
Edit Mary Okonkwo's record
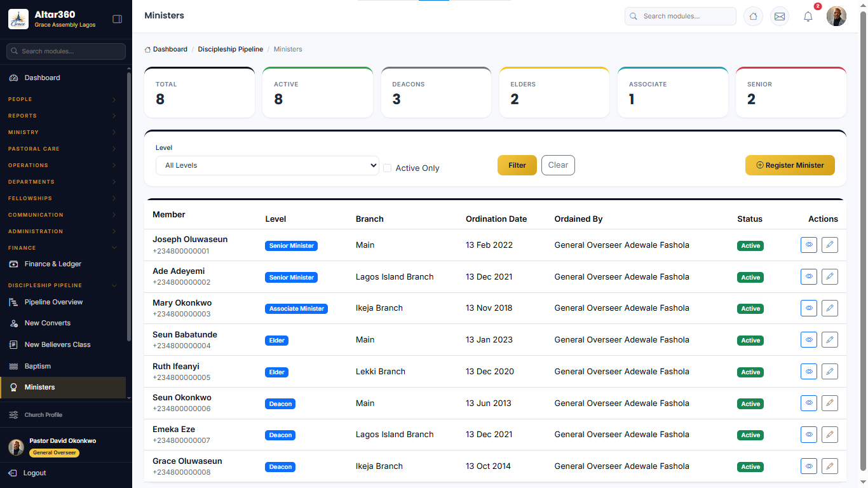(829, 308)
